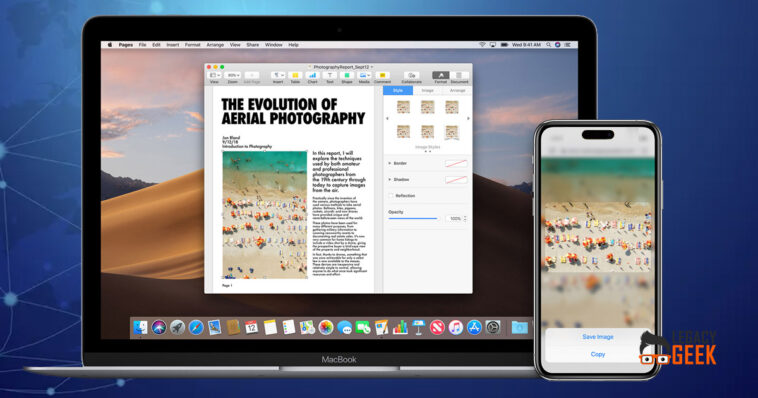Go to previous image styles page
758x398 pixels.
(x=387, y=119)
